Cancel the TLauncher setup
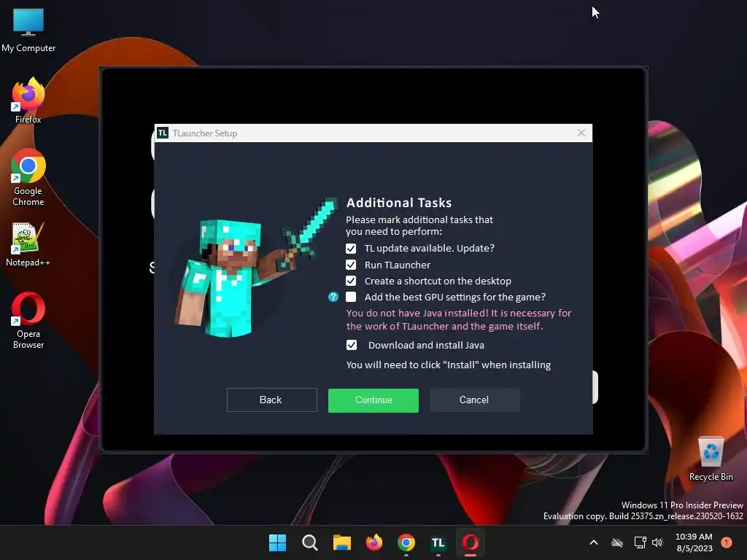 (474, 400)
